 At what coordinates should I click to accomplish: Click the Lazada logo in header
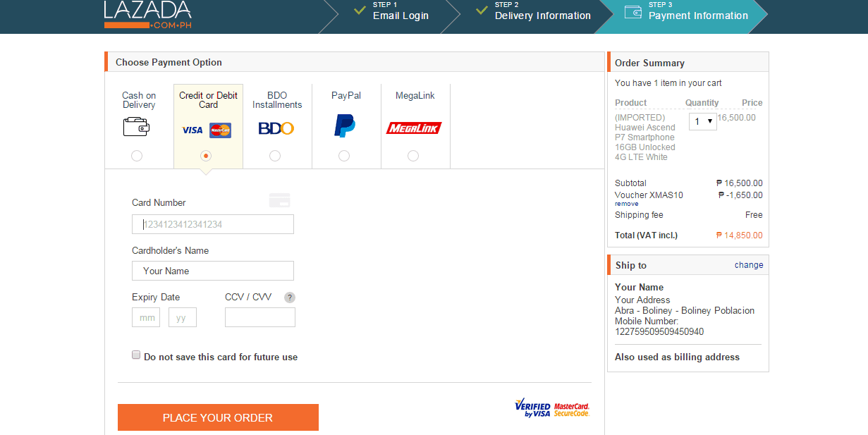[147, 14]
